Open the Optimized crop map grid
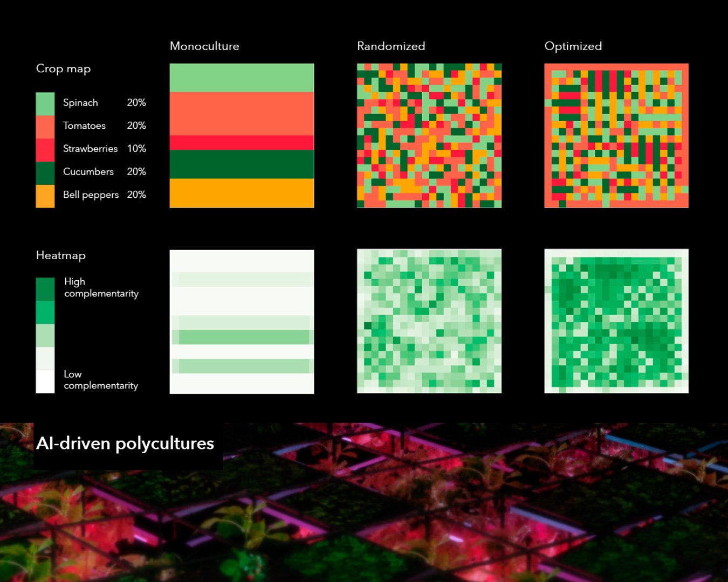 [x=616, y=135]
